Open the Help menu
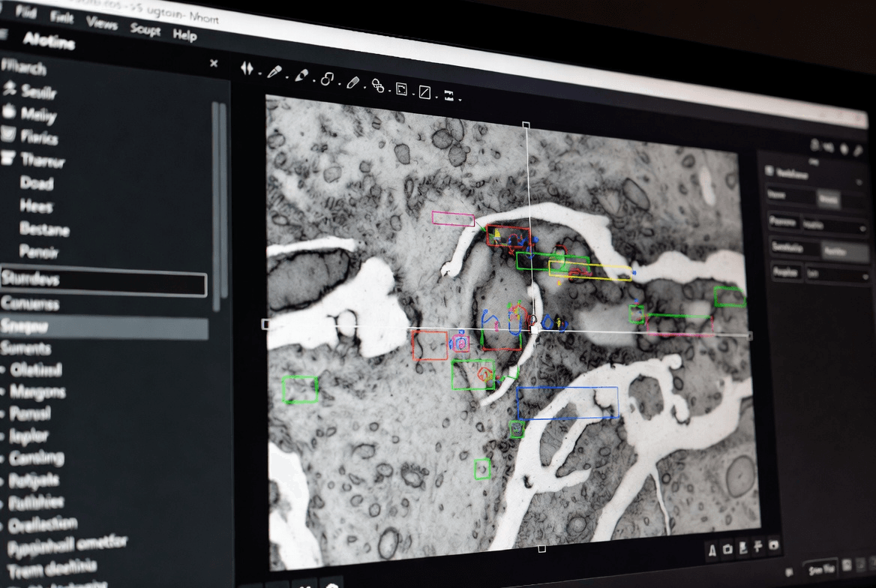 pos(185,35)
